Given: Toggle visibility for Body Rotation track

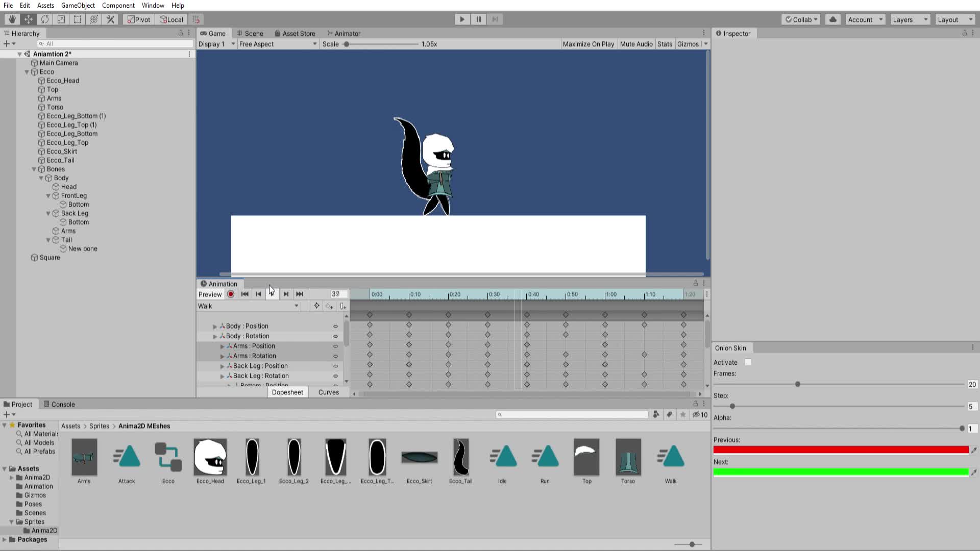Looking at the screenshot, I should coord(336,336).
